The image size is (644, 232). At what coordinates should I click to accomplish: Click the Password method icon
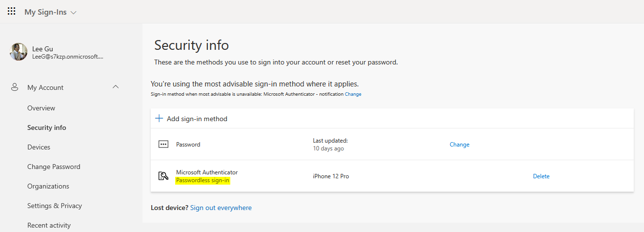click(163, 145)
